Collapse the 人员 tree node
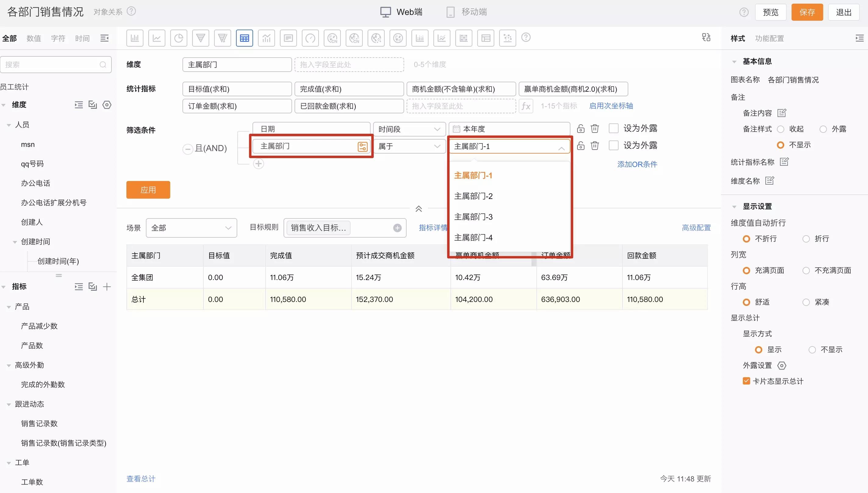Image resolution: width=868 pixels, height=493 pixels. coord(9,125)
